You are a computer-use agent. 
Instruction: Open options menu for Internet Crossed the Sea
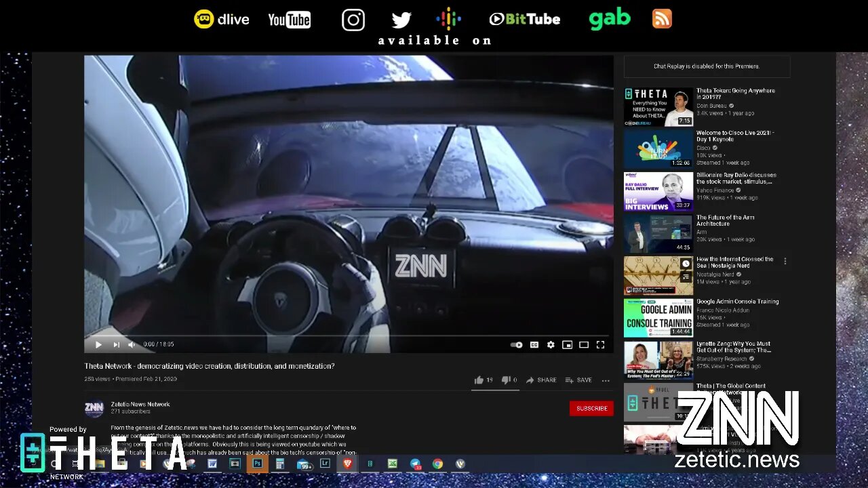coord(785,261)
